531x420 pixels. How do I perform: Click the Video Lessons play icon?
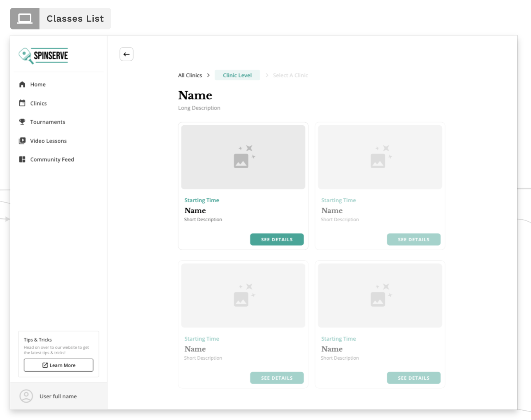click(22, 141)
